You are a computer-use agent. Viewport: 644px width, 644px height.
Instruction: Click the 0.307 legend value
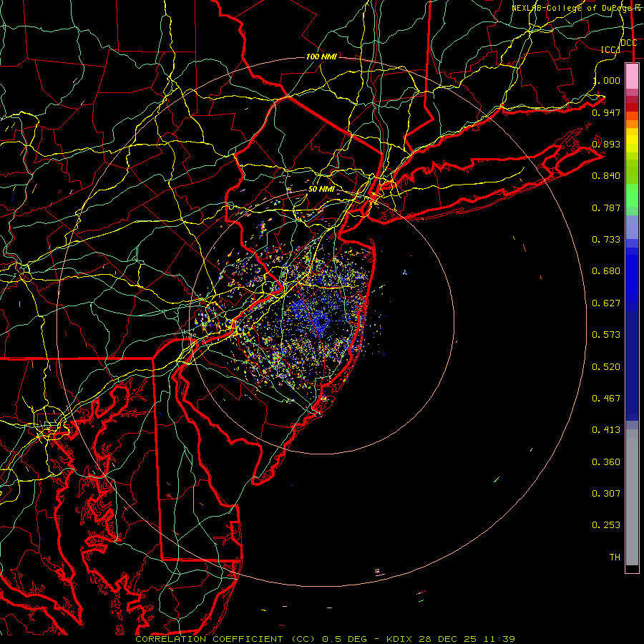pos(606,494)
